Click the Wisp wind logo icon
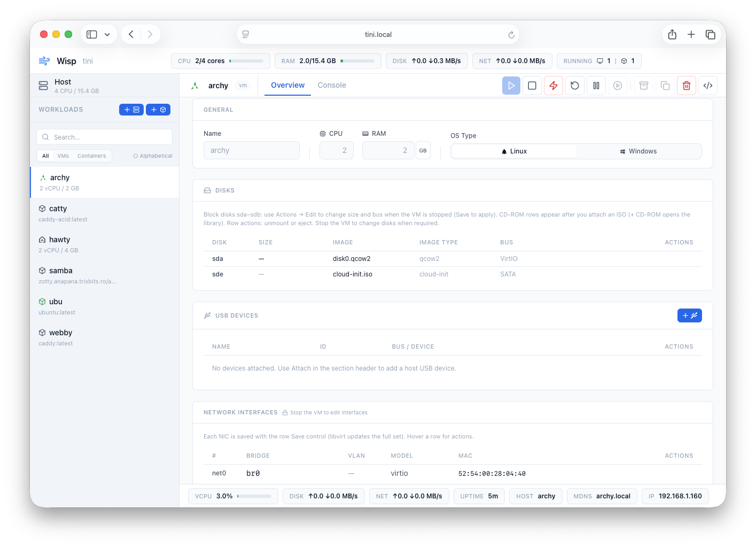 click(44, 61)
